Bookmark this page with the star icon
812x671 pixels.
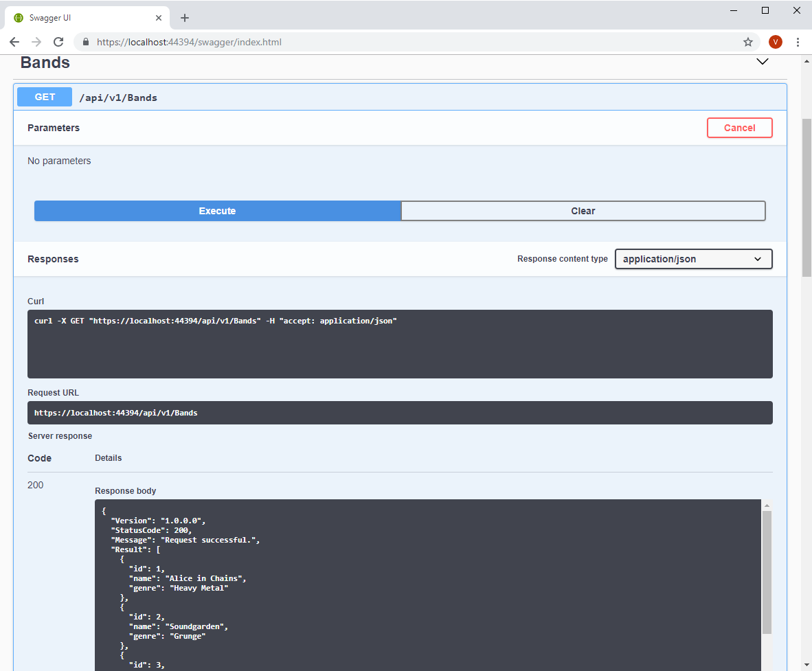click(x=748, y=42)
